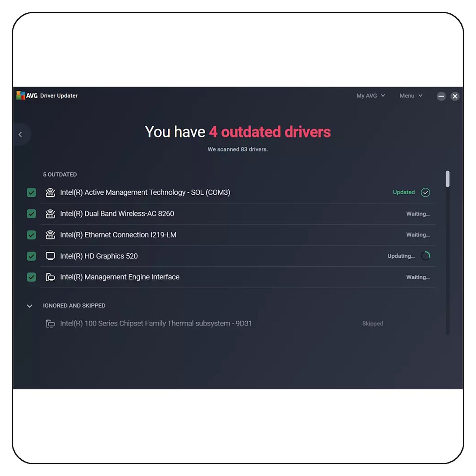This screenshot has width=476, height=476.
Task: Click the green checkmark circle showing Updated status
Action: pos(425,192)
